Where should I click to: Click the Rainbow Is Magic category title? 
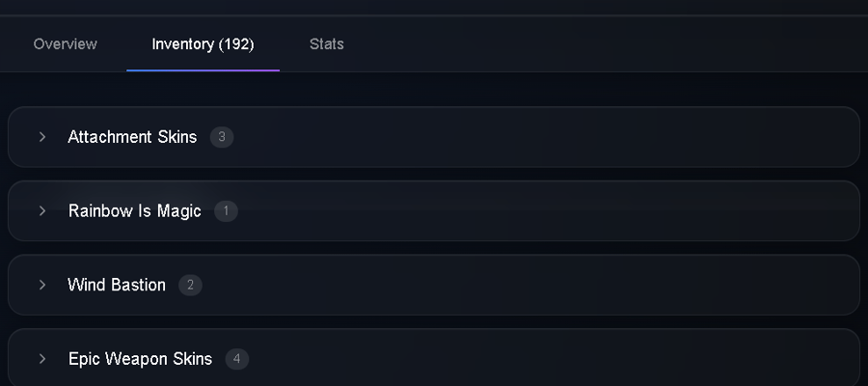[x=134, y=211]
